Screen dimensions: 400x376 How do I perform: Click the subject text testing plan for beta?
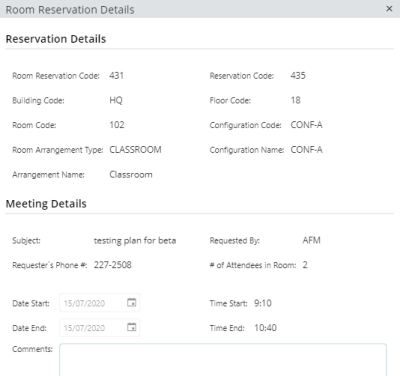click(x=135, y=241)
